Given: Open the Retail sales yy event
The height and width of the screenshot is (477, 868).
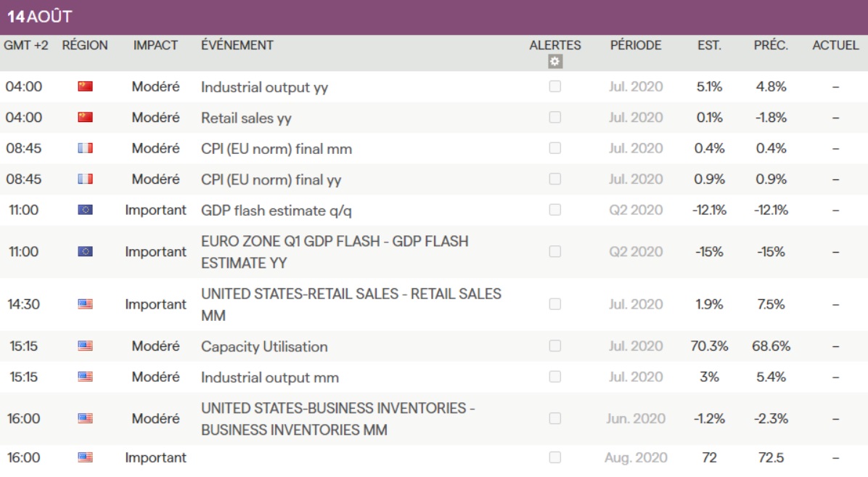Looking at the screenshot, I should coord(246,118).
